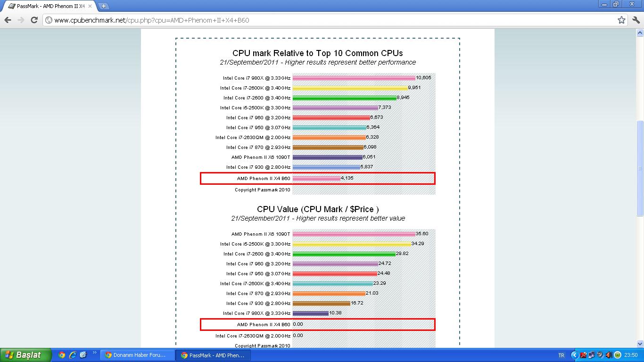The image size is (644, 362).
Task: Open a new tab with the plus button
Action: (x=104, y=6)
